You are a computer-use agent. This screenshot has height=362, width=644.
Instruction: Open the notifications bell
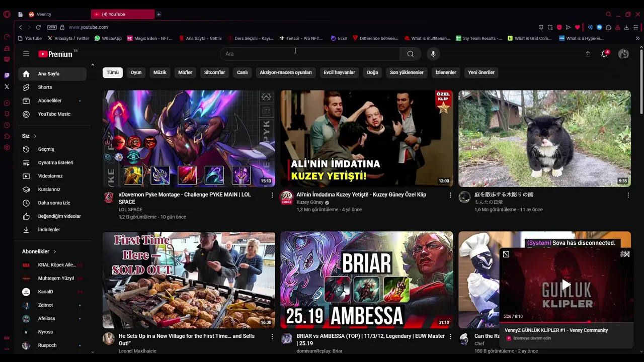click(x=604, y=54)
